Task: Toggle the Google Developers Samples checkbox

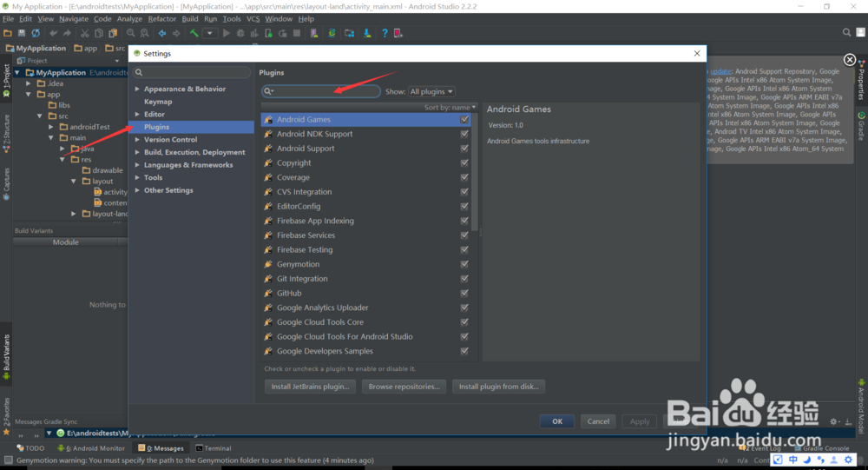Action: [x=464, y=351]
